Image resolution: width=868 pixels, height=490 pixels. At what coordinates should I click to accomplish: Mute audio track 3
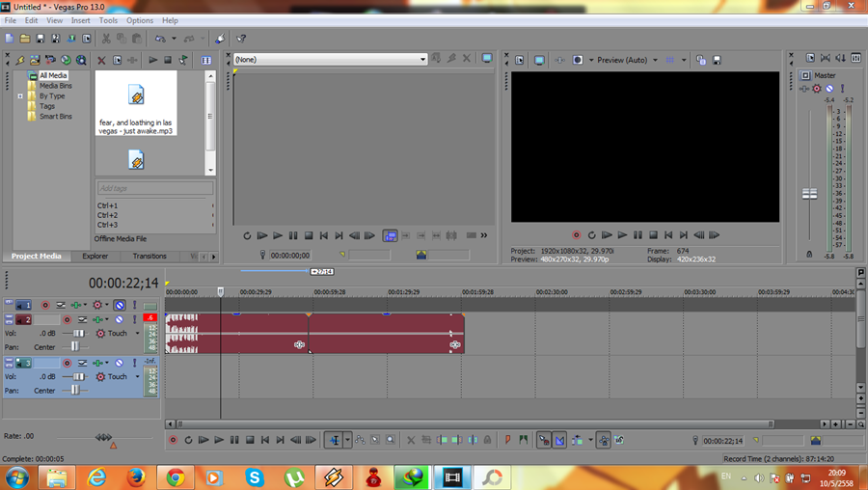119,364
